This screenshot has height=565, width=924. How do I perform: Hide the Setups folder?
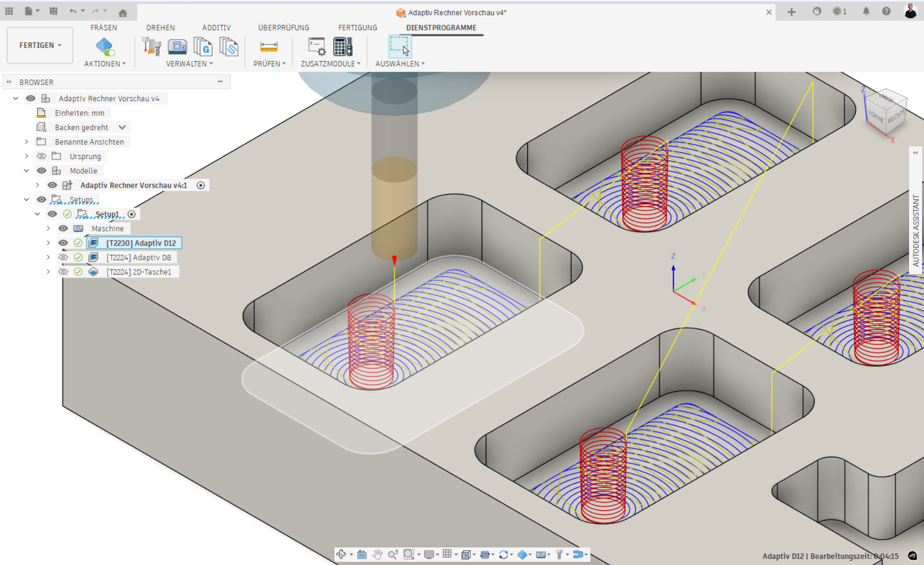pos(41,199)
